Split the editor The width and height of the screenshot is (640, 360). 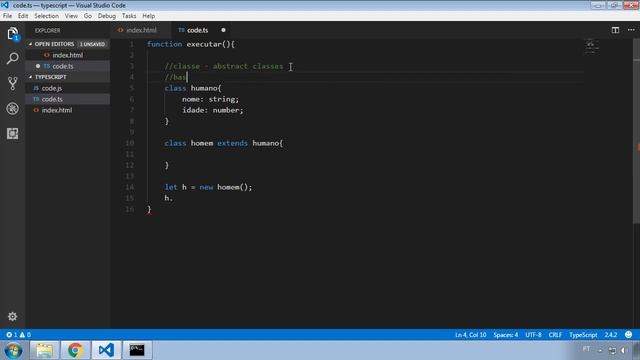pyautogui.click(x=615, y=30)
